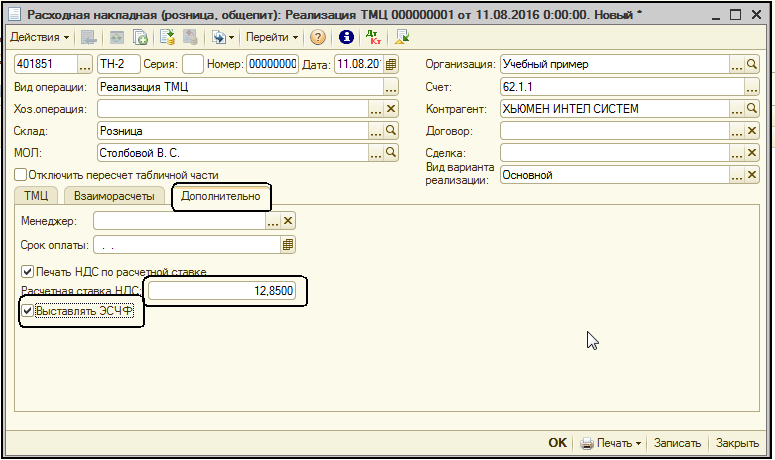Expand the Перейти dropdown menu
This screenshot has height=460, width=775.
272,37
